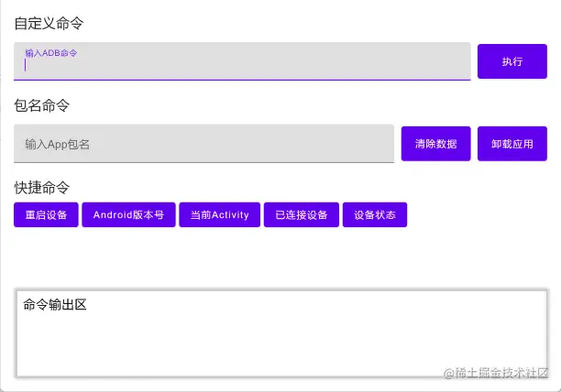Click the 重启设备 shortcut button
The width and height of the screenshot is (561, 392).
click(46, 214)
